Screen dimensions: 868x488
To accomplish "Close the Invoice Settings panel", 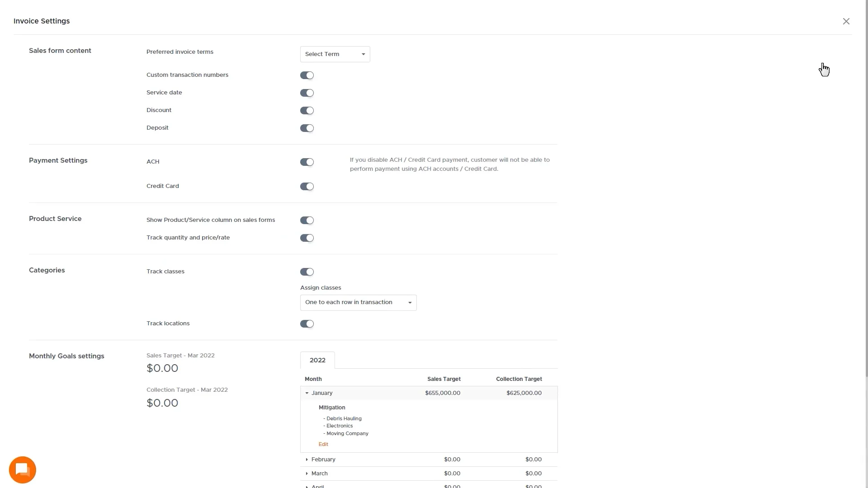I will pos(846,21).
